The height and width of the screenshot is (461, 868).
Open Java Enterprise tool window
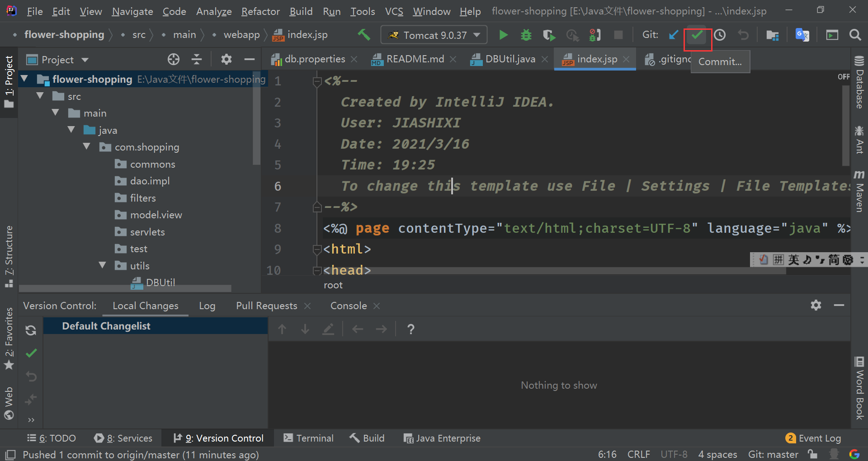[x=442, y=438]
